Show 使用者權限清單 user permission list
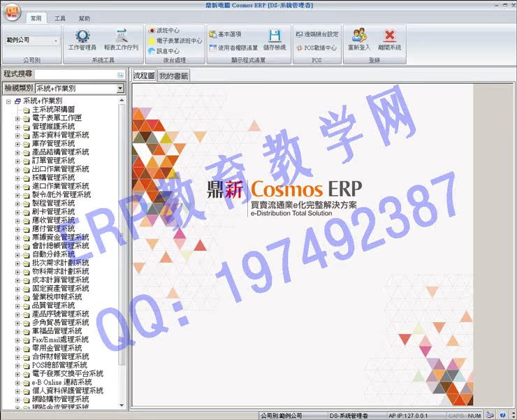The height and width of the screenshot is (420, 517). click(x=234, y=48)
